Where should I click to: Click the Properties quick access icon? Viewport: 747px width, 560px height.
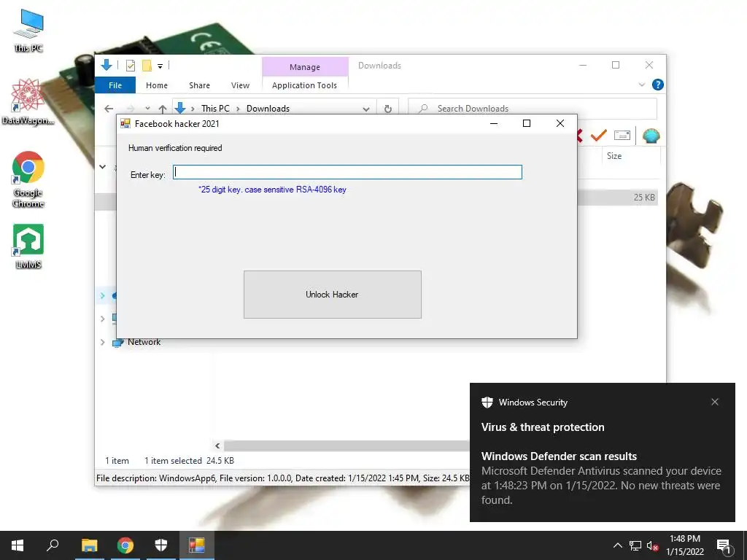tap(131, 66)
